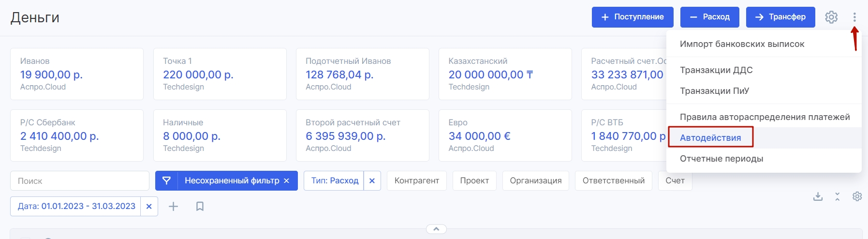Click the Поиск search field
The height and width of the screenshot is (239, 868).
(80, 180)
